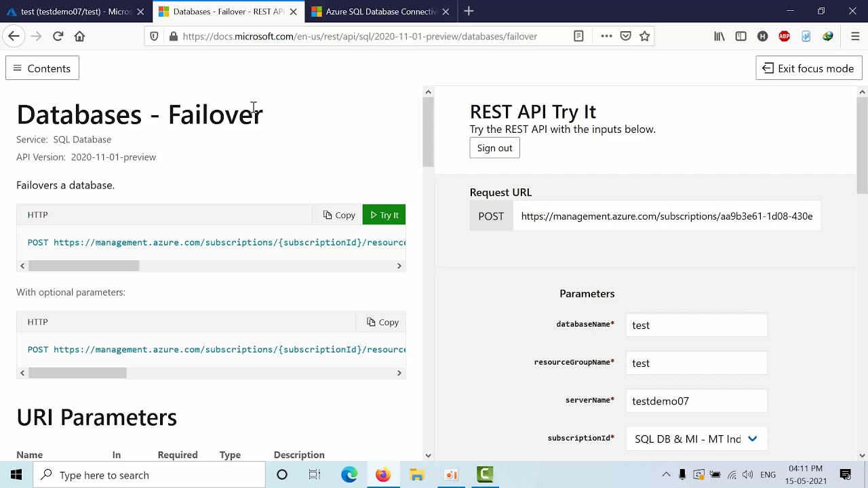The width and height of the screenshot is (868, 488).
Task: Open Firefox library icon
Action: [719, 36]
